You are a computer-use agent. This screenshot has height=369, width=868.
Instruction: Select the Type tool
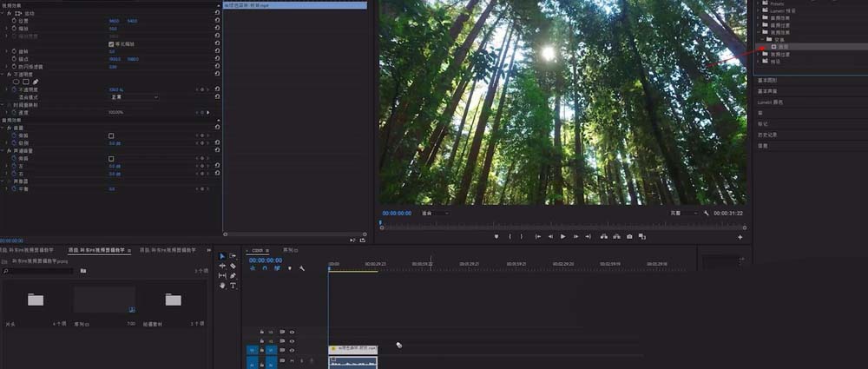(x=233, y=286)
